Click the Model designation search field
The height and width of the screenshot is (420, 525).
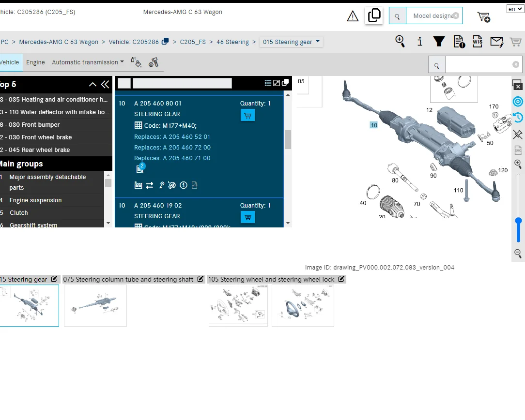(x=434, y=15)
